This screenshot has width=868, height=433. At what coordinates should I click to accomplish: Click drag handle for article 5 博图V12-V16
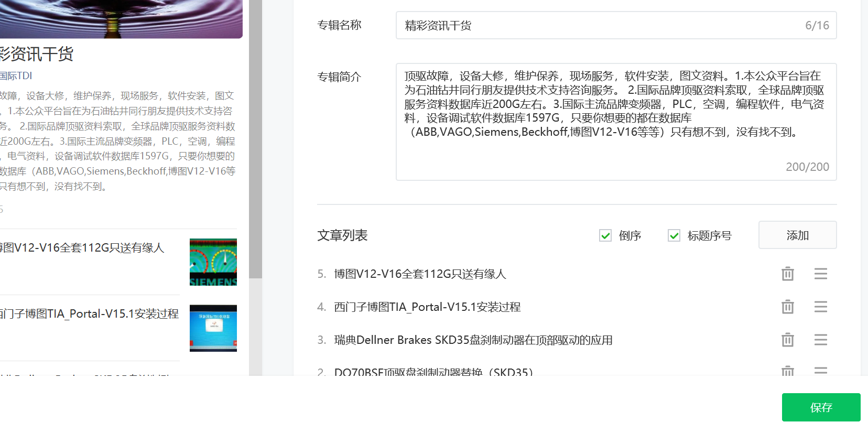click(x=820, y=274)
